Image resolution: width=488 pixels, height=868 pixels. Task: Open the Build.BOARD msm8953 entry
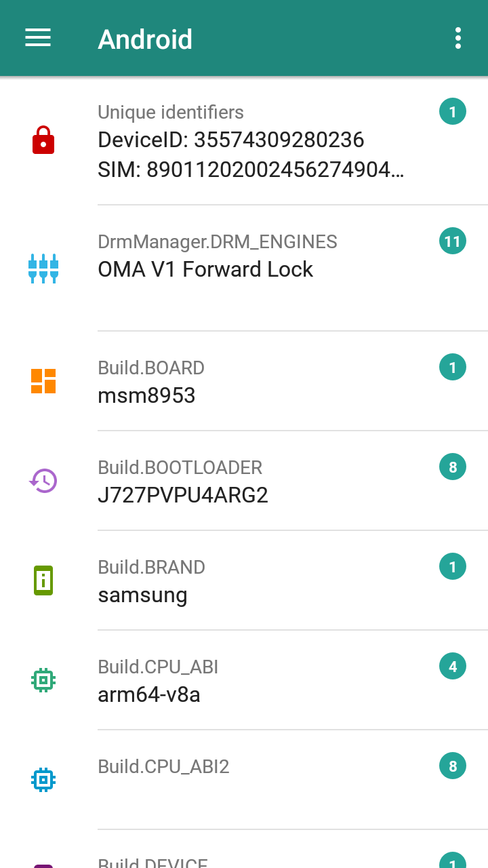tap(244, 381)
